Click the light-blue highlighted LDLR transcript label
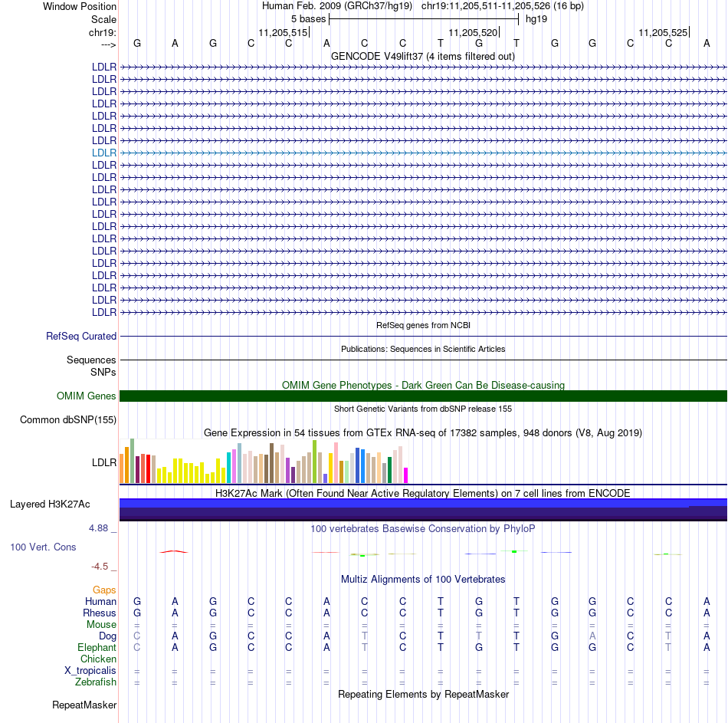Image resolution: width=728 pixels, height=723 pixels. point(104,153)
